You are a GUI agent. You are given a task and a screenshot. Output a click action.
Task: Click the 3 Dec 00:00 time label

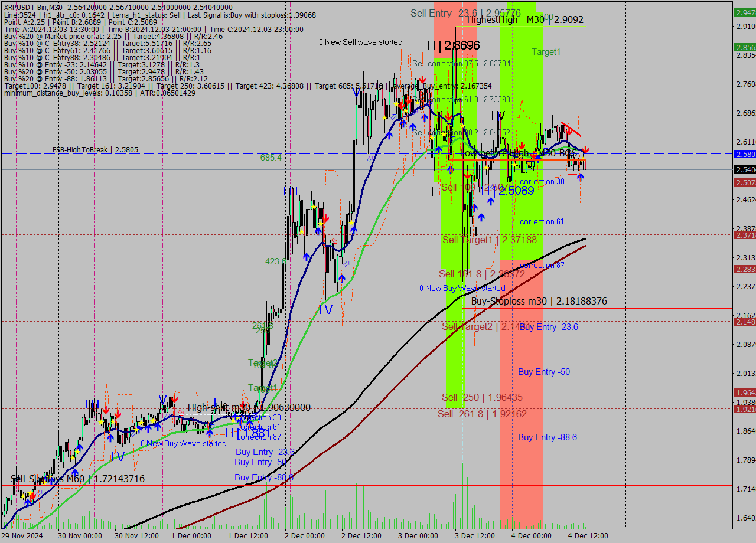click(418, 536)
